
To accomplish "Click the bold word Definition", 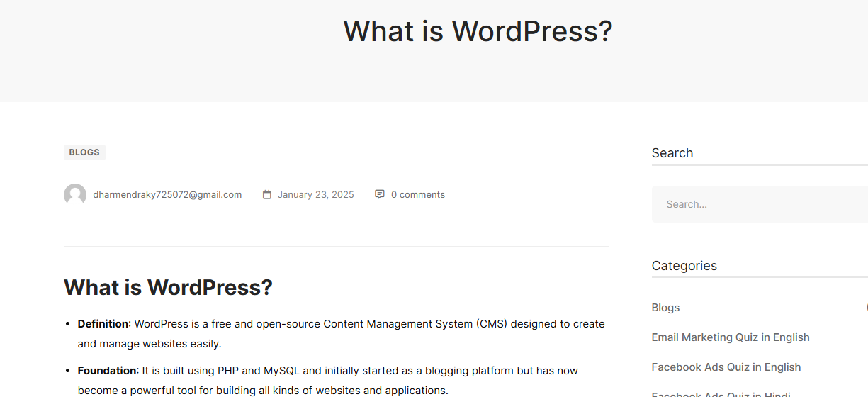I will pyautogui.click(x=103, y=324).
